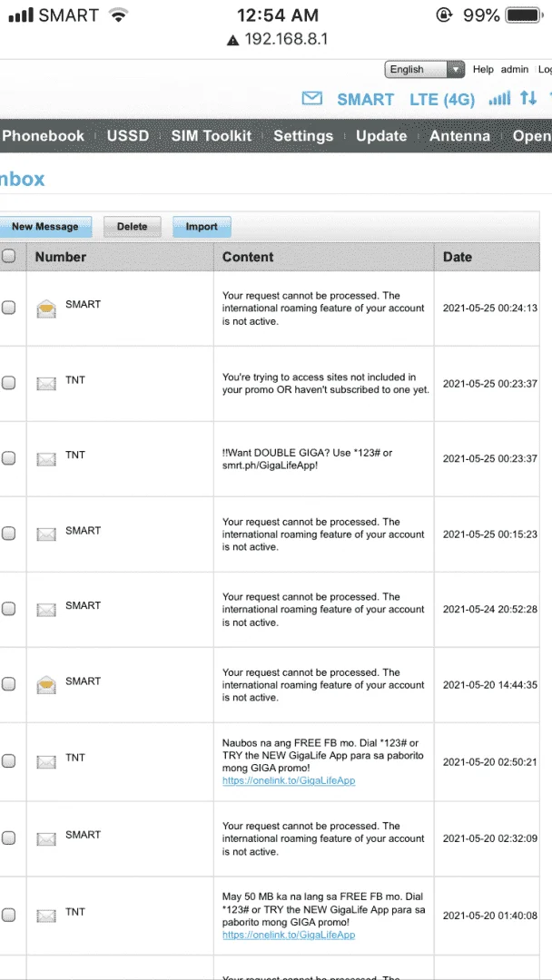Click the LTE (4G) network status text

tap(442, 100)
